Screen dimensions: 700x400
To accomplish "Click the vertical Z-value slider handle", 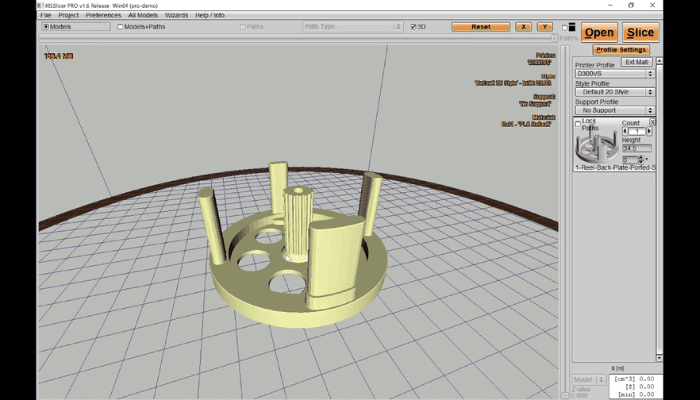I will pos(564,395).
